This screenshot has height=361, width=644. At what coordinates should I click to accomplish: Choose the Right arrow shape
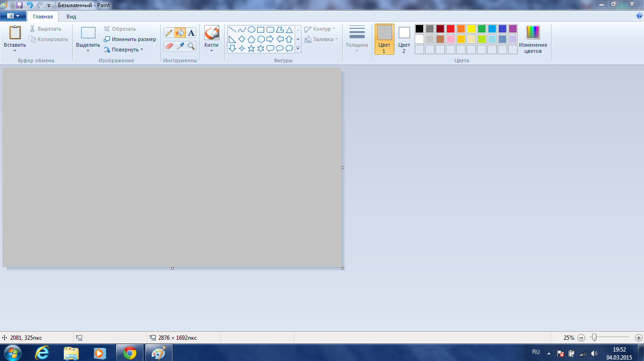click(270, 39)
